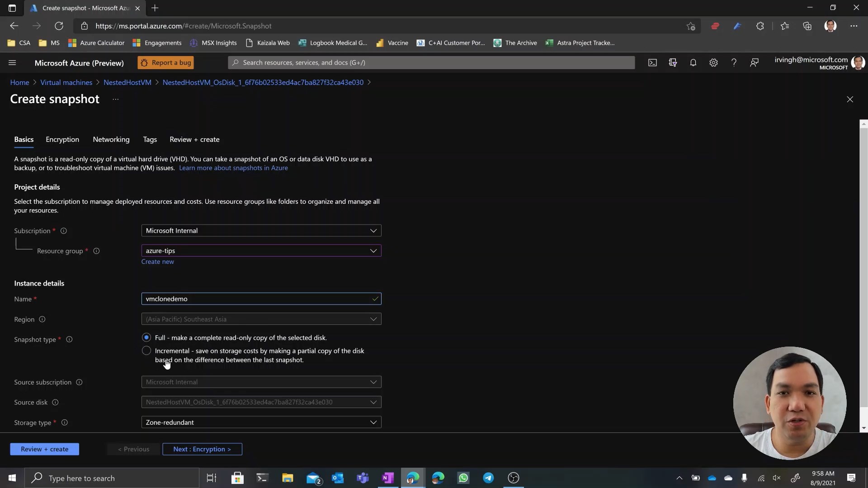The width and height of the screenshot is (868, 488).
Task: Click the Report a bug button
Action: coord(165,63)
